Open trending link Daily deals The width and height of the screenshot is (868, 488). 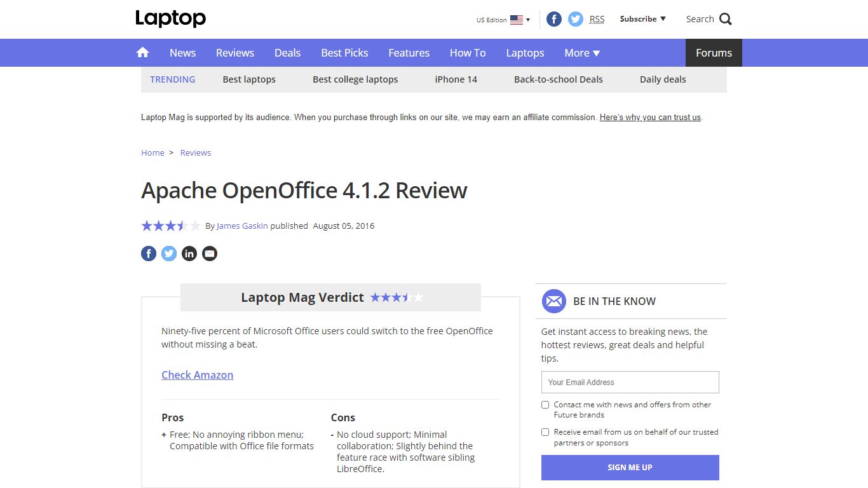click(x=663, y=79)
